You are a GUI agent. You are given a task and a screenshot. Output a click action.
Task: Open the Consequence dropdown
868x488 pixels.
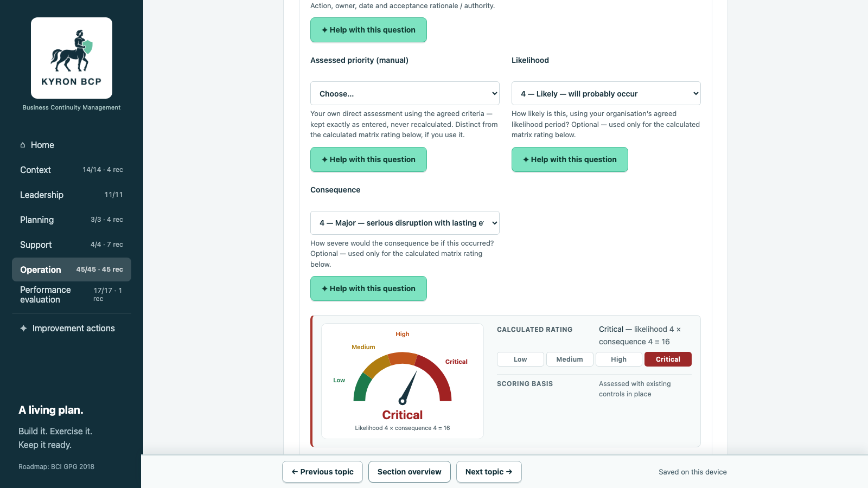pos(405,223)
